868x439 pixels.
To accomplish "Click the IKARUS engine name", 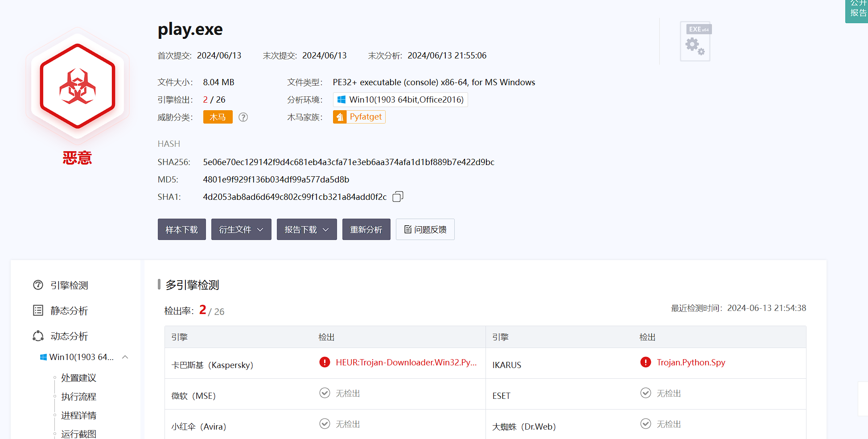I will (507, 365).
